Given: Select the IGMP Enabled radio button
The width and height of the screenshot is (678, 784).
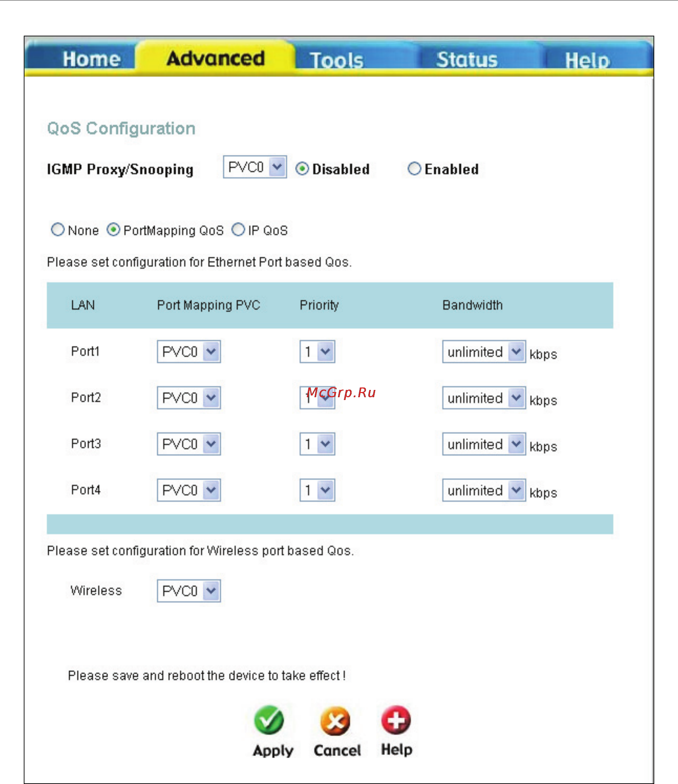Looking at the screenshot, I should pos(414,169).
